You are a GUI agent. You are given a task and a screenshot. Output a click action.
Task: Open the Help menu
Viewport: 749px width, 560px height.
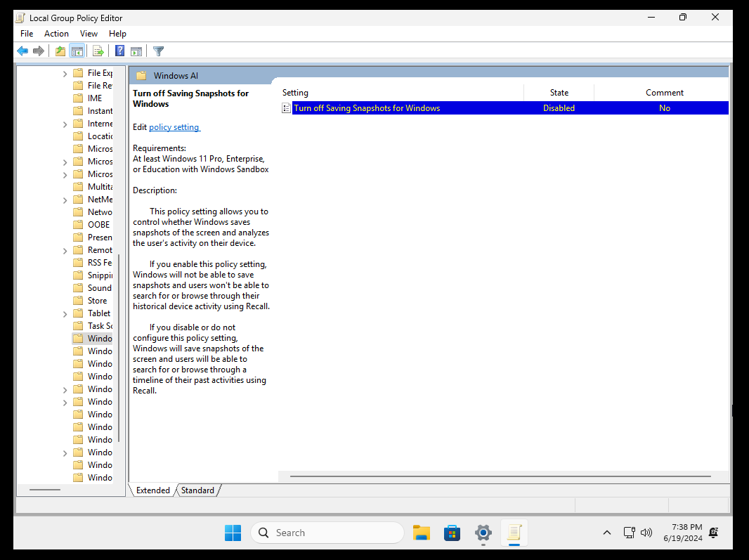(x=117, y=34)
